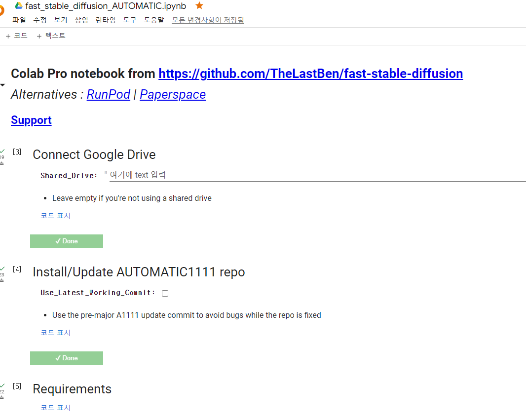Click the Google Drive icon beside notebook title
The height and width of the screenshot is (420, 526).
pos(19,5)
